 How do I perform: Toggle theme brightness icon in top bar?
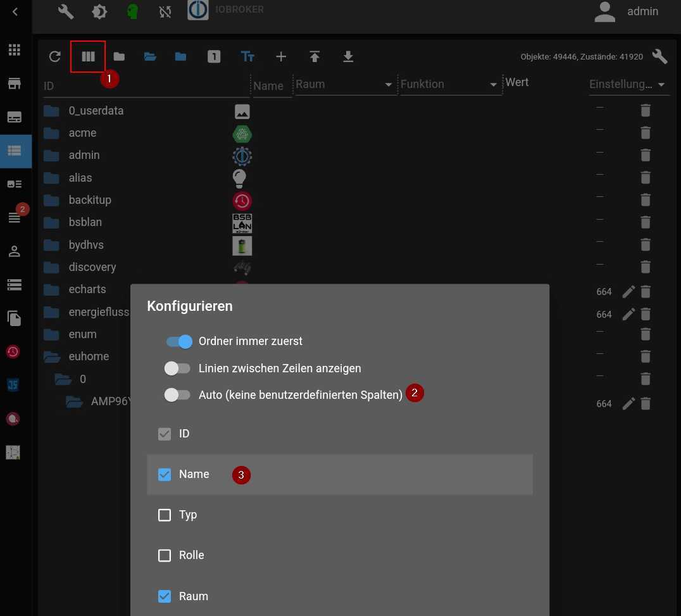[x=99, y=11]
